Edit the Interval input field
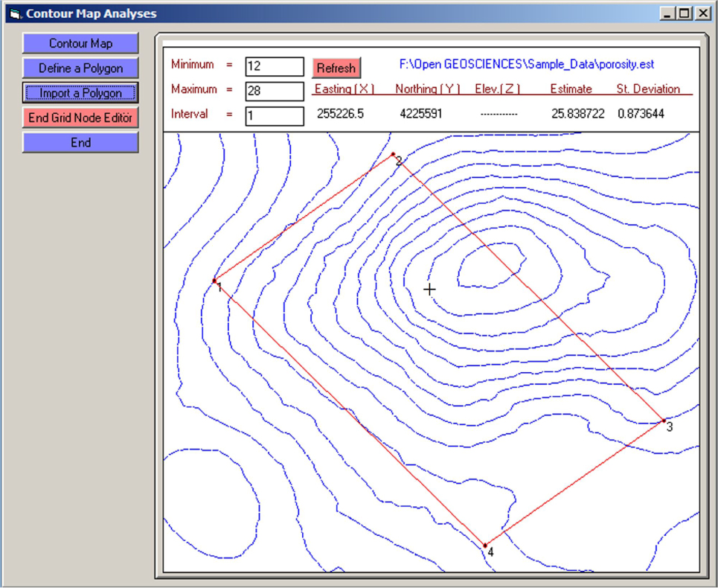This screenshot has width=718, height=588. click(x=274, y=116)
